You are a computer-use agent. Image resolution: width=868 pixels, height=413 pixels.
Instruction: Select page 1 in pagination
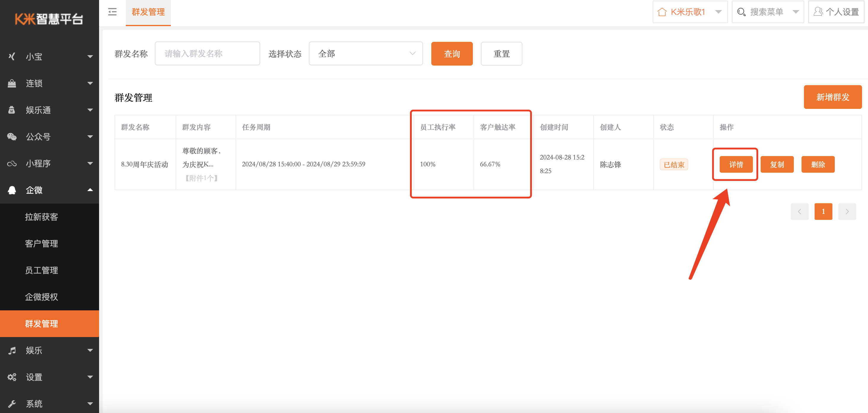[x=823, y=211]
